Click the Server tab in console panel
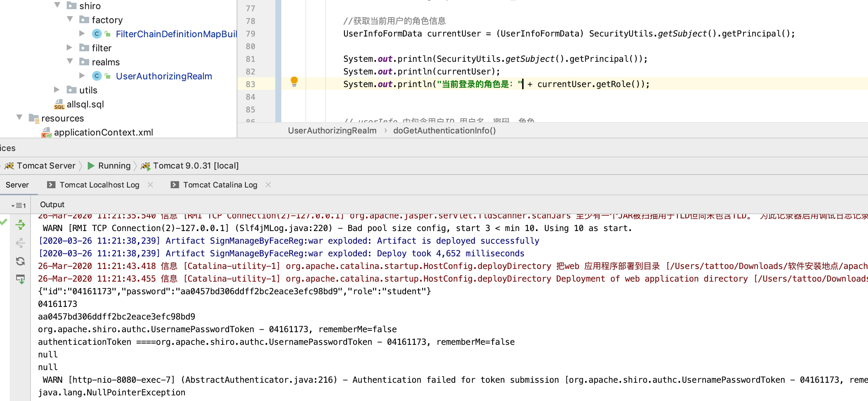The image size is (868, 401). [17, 185]
